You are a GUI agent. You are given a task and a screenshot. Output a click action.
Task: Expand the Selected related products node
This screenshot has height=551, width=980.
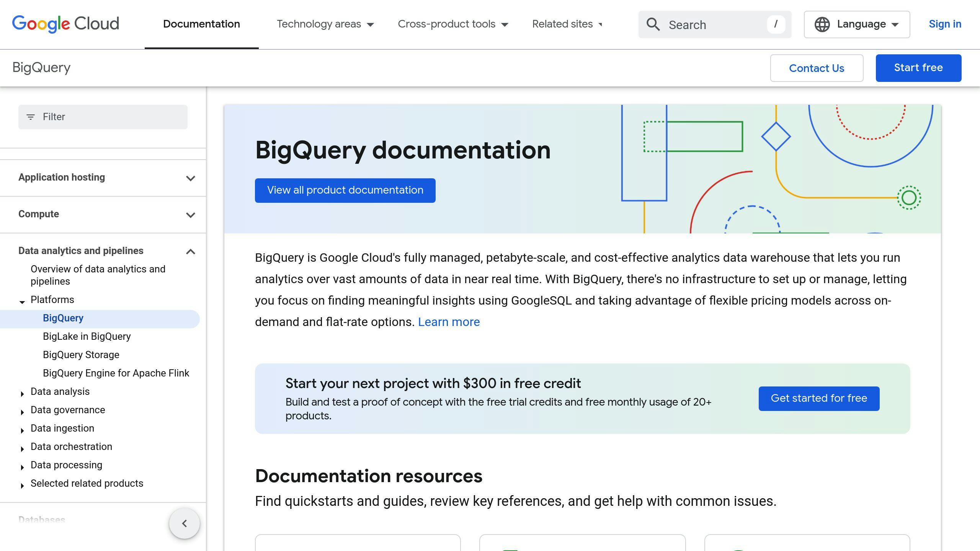(x=22, y=485)
